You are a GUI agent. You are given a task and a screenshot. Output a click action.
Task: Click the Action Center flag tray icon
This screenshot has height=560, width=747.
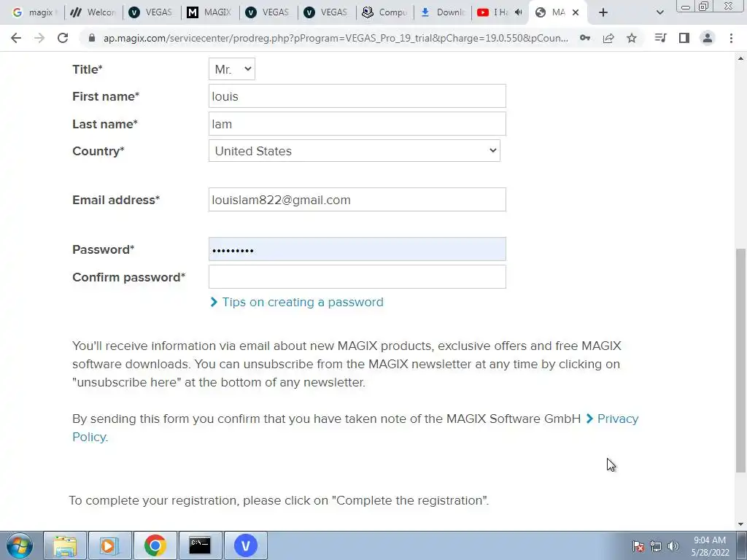pyautogui.click(x=638, y=546)
